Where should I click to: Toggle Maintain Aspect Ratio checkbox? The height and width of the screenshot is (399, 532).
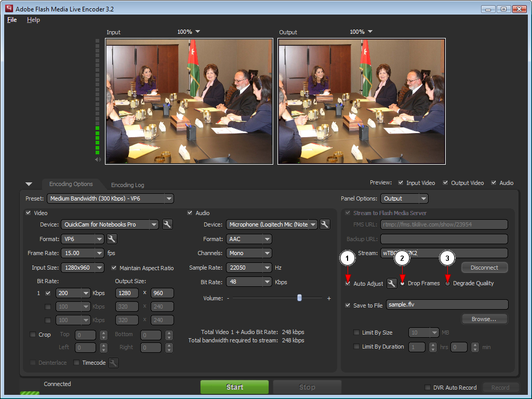point(114,268)
